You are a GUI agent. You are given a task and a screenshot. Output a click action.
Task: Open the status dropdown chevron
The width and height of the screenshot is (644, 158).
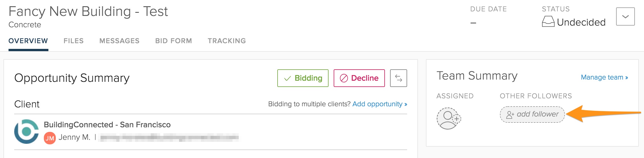[625, 16]
